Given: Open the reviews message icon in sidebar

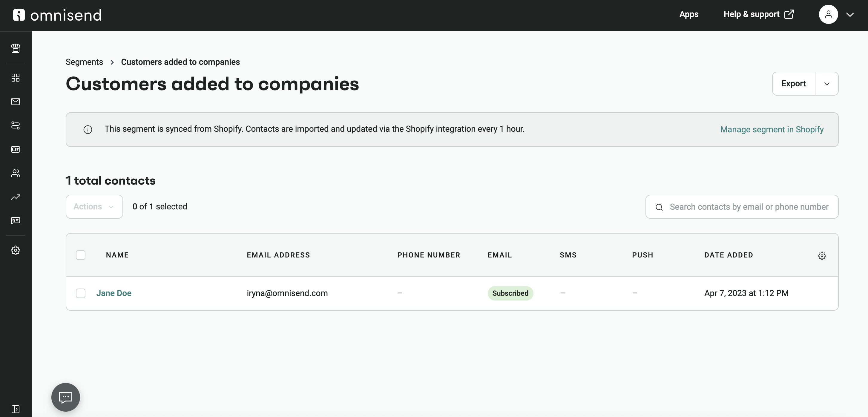Looking at the screenshot, I should [16, 220].
